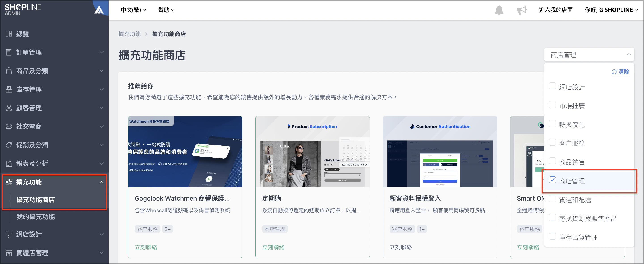Click the notification bell icon

click(499, 10)
